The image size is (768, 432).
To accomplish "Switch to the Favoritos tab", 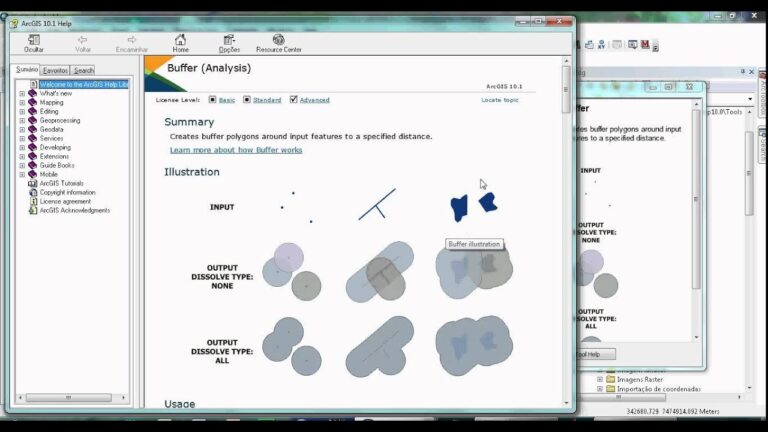I will (x=55, y=71).
